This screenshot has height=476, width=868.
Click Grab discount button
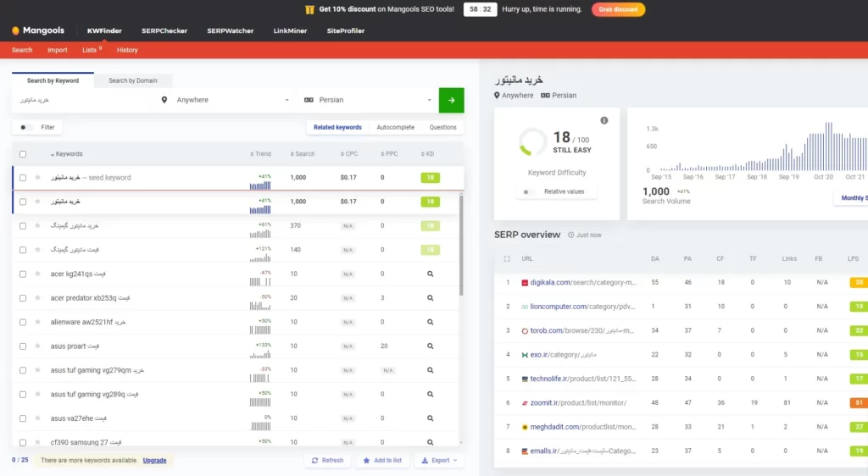click(618, 9)
